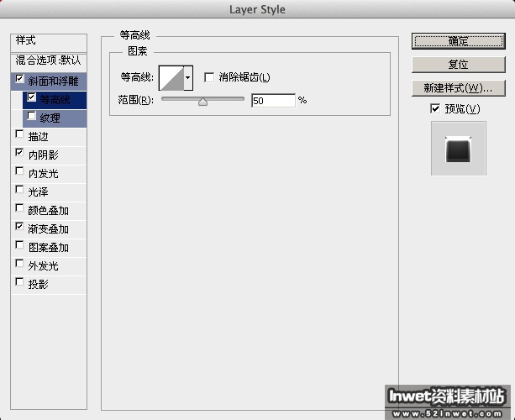Enable the 纹理 checkbox

(32, 116)
